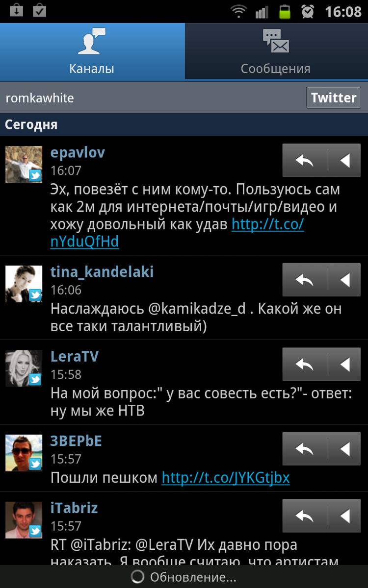Open tina_kandelaki's profile picture
The image size is (368, 588).
tap(24, 284)
